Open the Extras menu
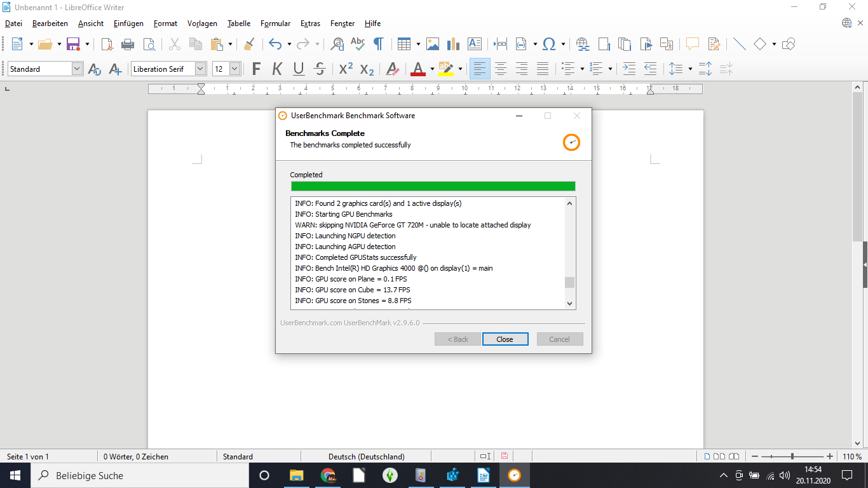Screen dimensions: 868x488 [x=310, y=24]
